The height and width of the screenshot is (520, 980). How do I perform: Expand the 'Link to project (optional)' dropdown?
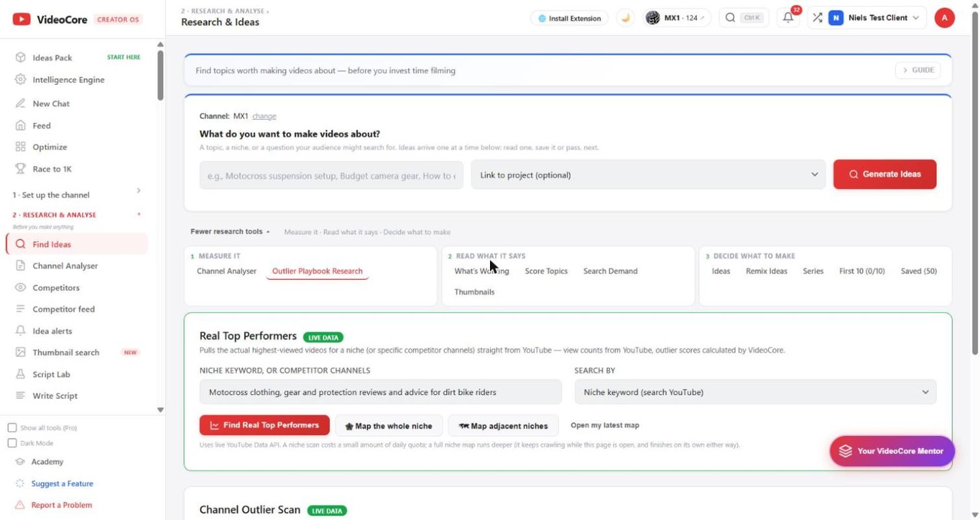click(648, 175)
